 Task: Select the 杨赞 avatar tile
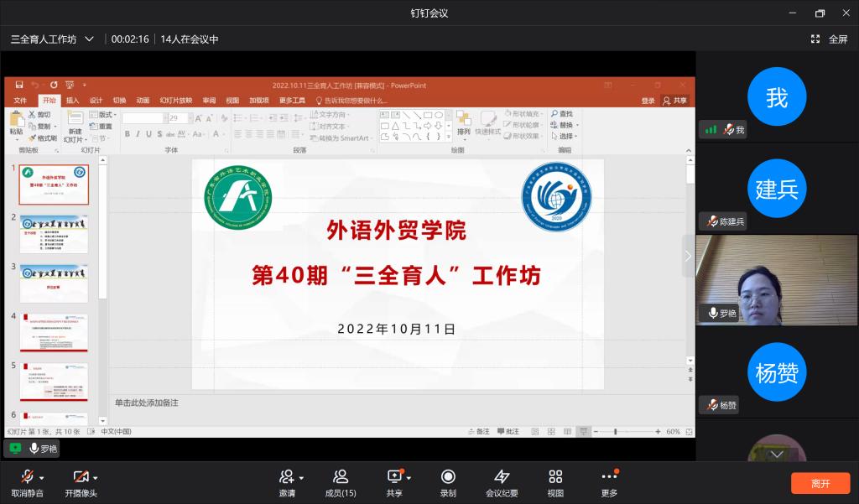777,372
